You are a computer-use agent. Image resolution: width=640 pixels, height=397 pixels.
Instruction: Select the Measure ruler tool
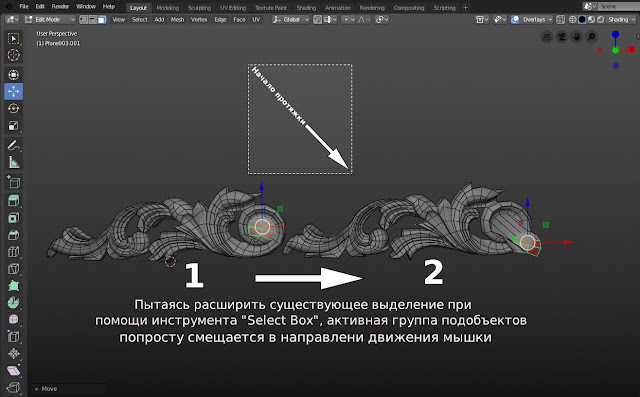click(x=13, y=162)
